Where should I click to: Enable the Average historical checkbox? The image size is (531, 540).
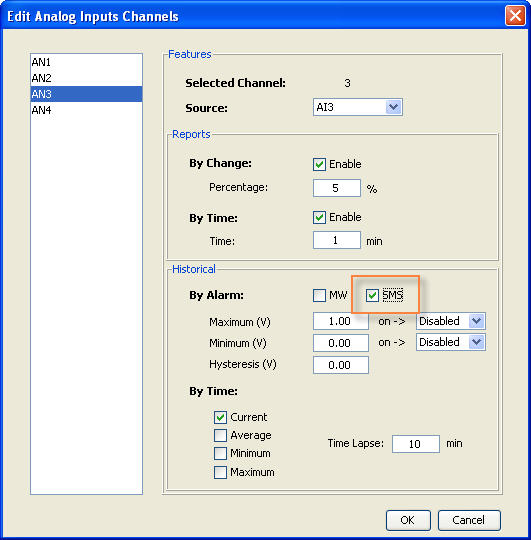(220, 435)
